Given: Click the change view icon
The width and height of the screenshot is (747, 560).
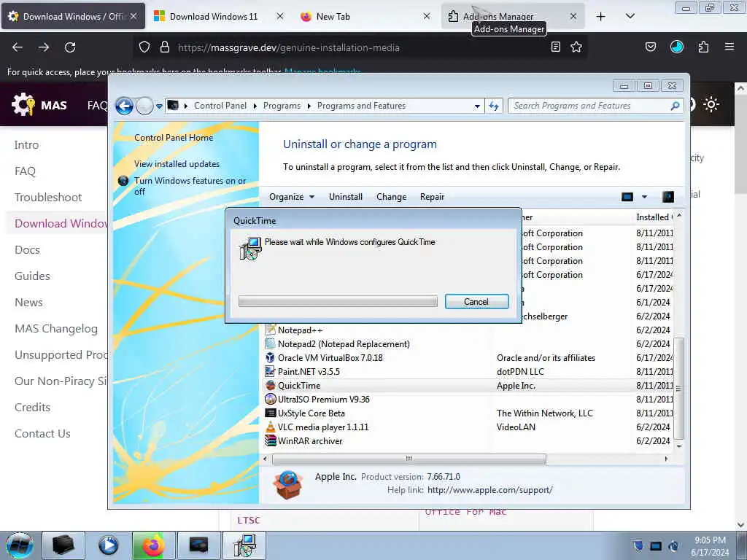Looking at the screenshot, I should point(627,197).
